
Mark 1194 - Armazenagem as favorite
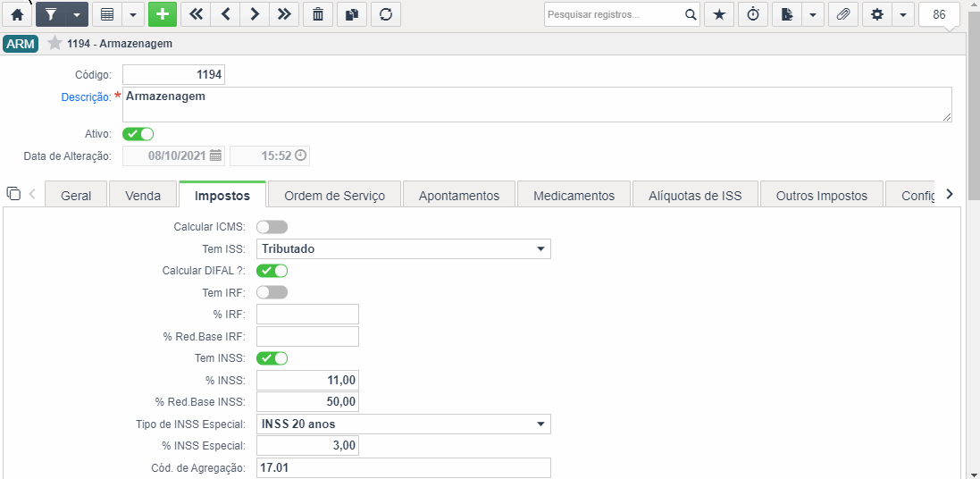pos(55,43)
